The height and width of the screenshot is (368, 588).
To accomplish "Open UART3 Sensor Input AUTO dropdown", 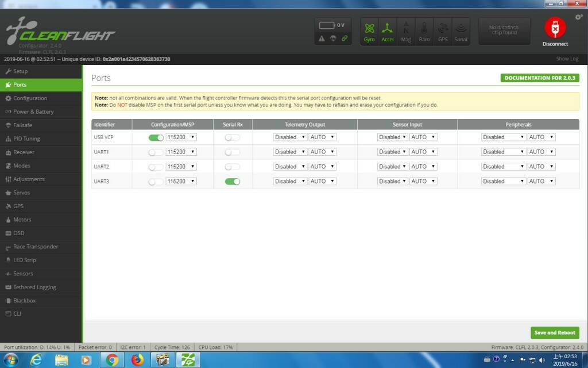I will coord(423,181).
